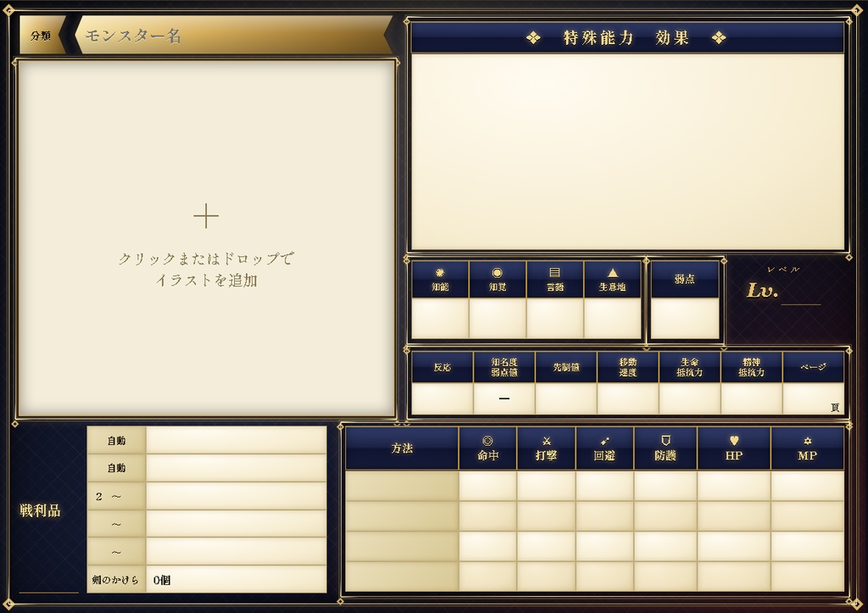
Task: Select the first row cell under 打撃
Action: [547, 486]
